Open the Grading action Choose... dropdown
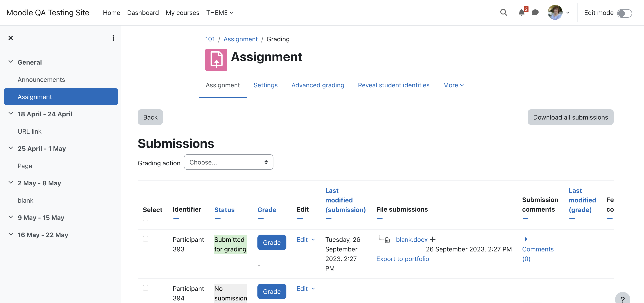 [x=228, y=162]
